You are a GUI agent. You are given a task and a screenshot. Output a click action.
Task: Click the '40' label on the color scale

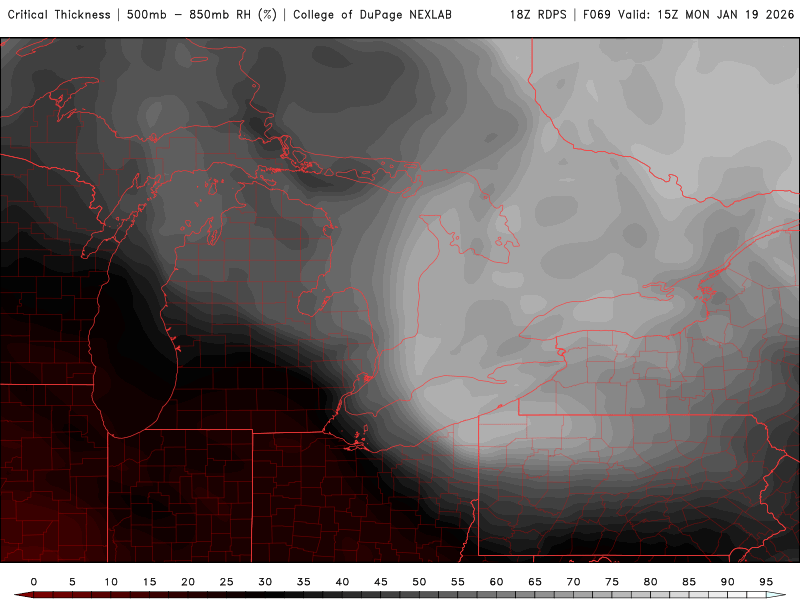click(342, 582)
